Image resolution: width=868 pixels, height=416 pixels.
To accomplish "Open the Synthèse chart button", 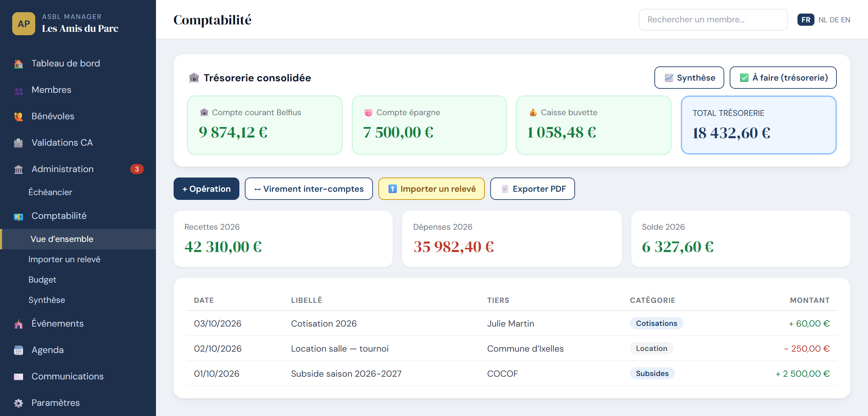I will (689, 78).
